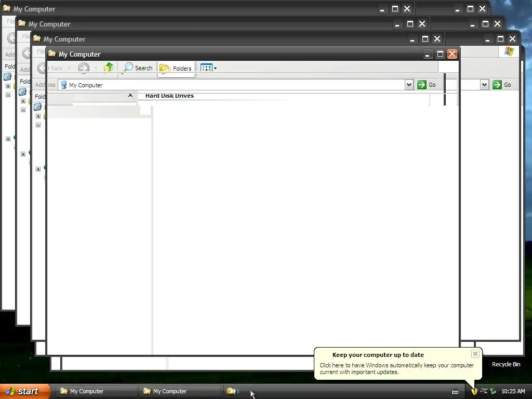Screen dimensions: 532x399
Task: Switch to the first My Computer taskbar button
Action: click(x=96, y=391)
